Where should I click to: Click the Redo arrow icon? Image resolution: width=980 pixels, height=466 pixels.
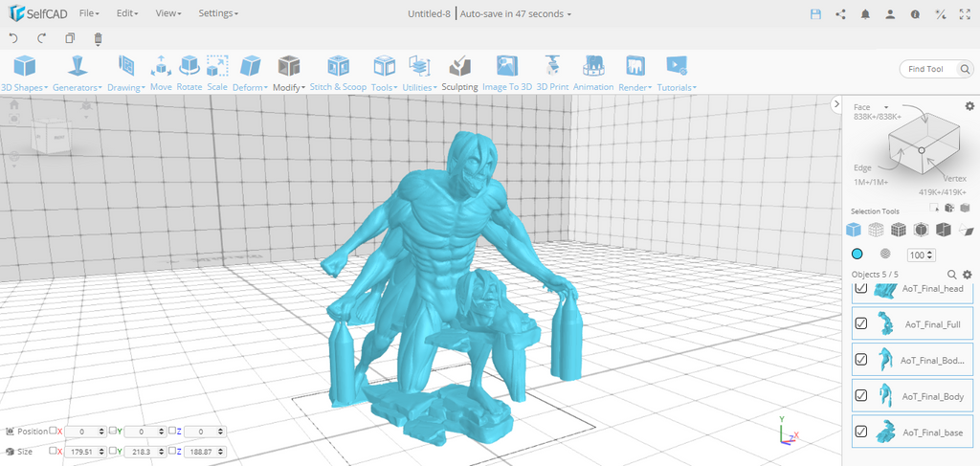click(x=42, y=38)
